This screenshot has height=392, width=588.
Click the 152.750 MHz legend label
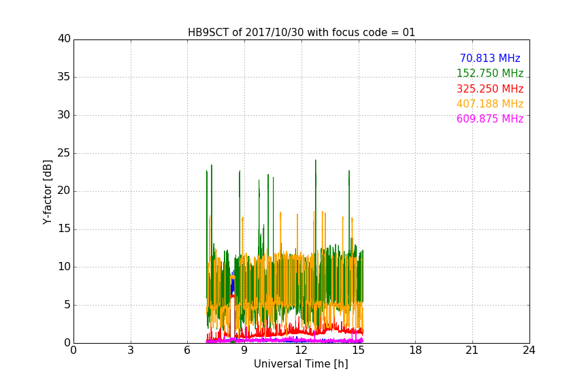490,73
